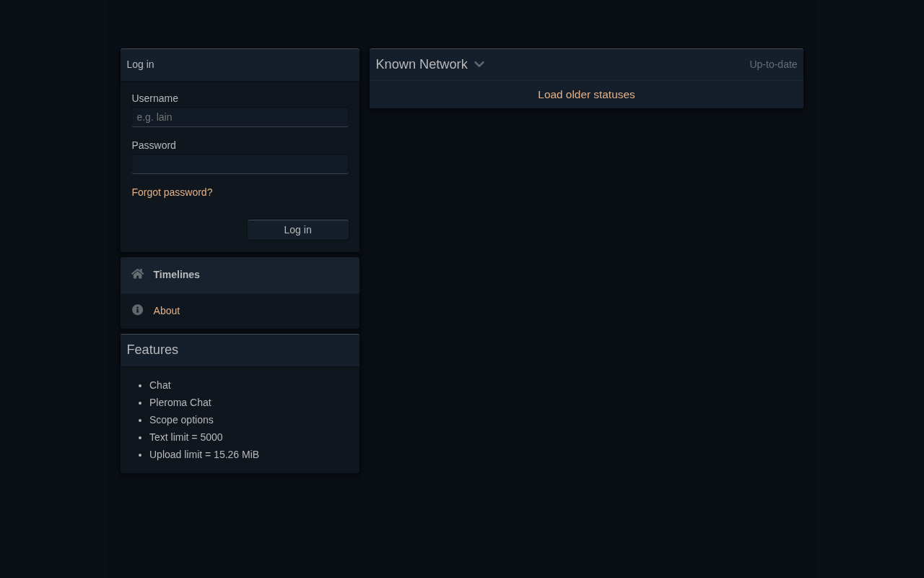924x578 pixels.
Task: Open the Timelines menu entry
Action: [240, 275]
